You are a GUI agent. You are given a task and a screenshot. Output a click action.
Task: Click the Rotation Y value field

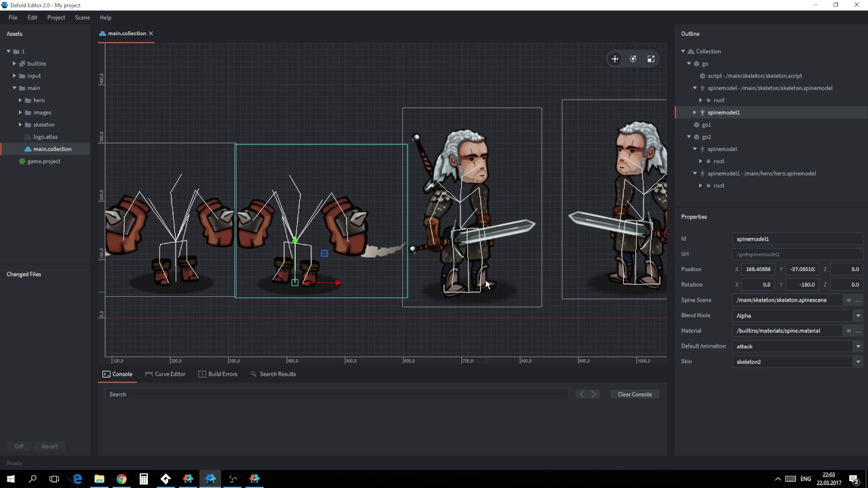[802, 285]
